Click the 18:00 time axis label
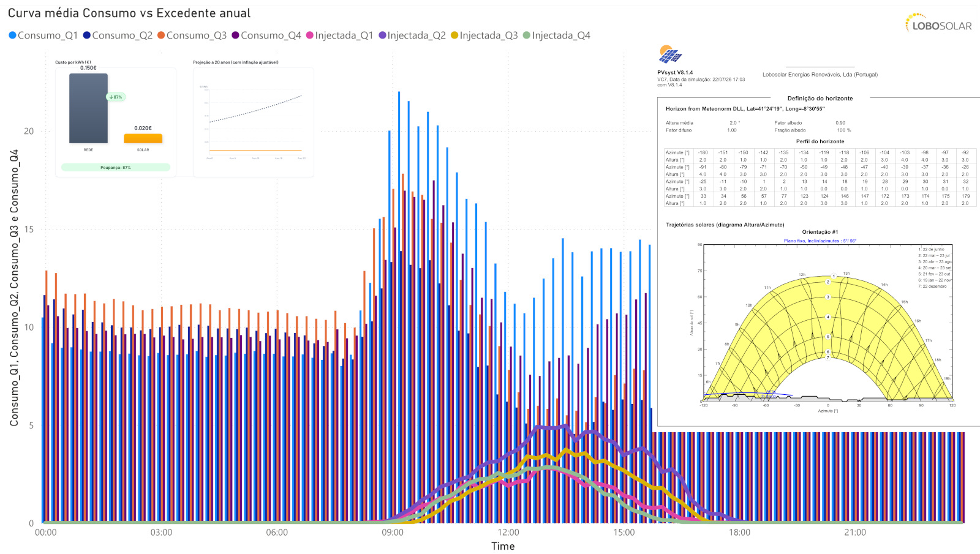This screenshot has height=554, width=980. pyautogui.click(x=739, y=533)
